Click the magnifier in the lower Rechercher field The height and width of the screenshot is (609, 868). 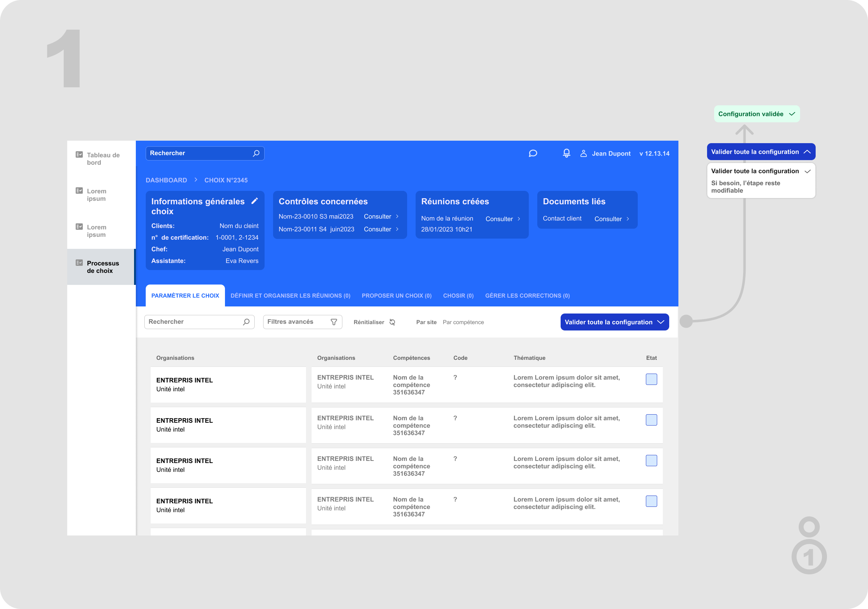246,322
